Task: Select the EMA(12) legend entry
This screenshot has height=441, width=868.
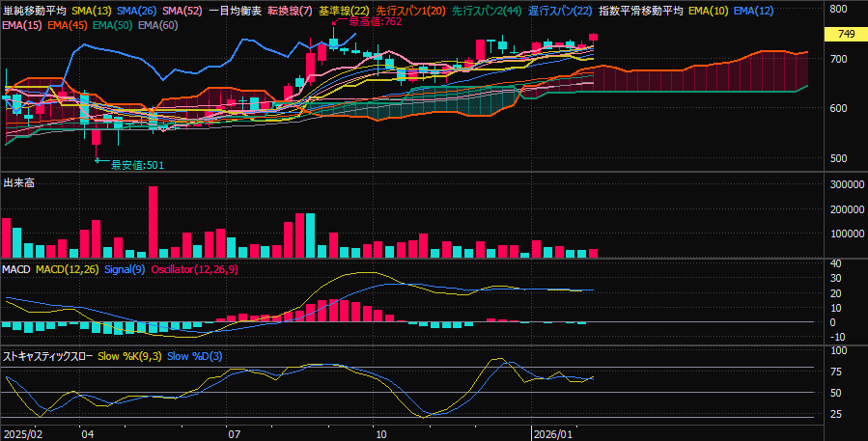Action: [x=753, y=11]
